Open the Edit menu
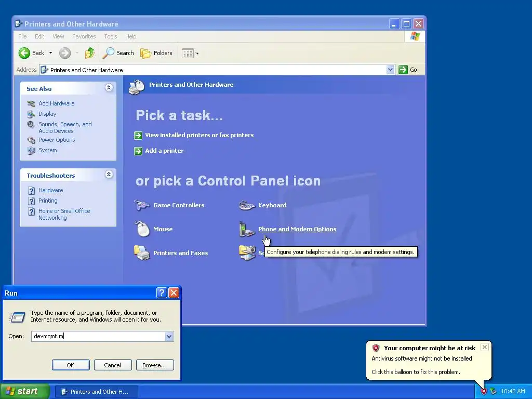The width and height of the screenshot is (532, 399). [x=39, y=36]
